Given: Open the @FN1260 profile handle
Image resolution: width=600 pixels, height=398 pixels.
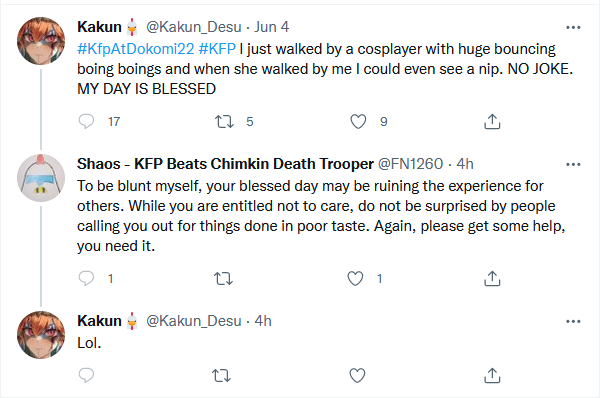Looking at the screenshot, I should [410, 164].
